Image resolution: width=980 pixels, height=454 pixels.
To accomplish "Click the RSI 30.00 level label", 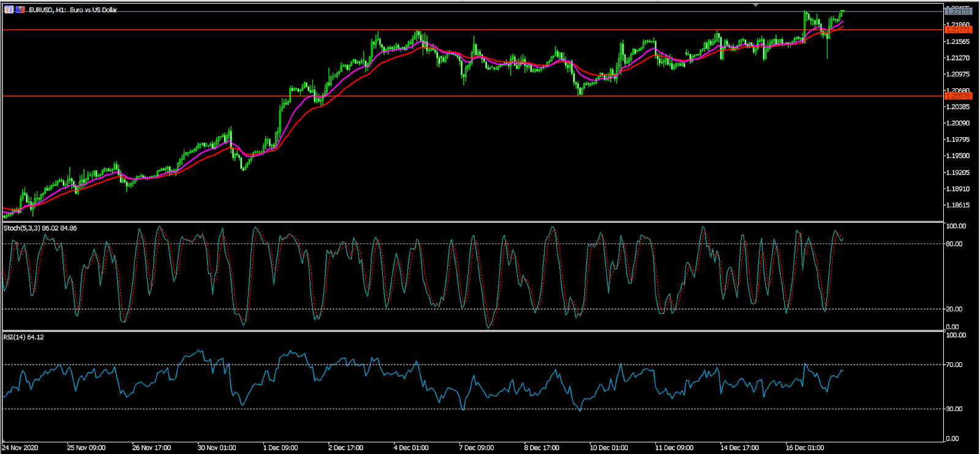I will pyautogui.click(x=954, y=409).
